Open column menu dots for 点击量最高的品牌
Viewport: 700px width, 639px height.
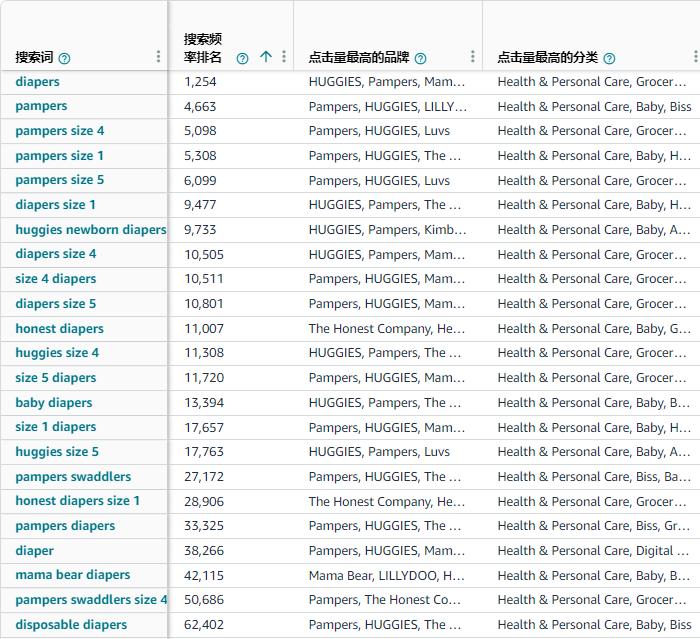[472, 57]
